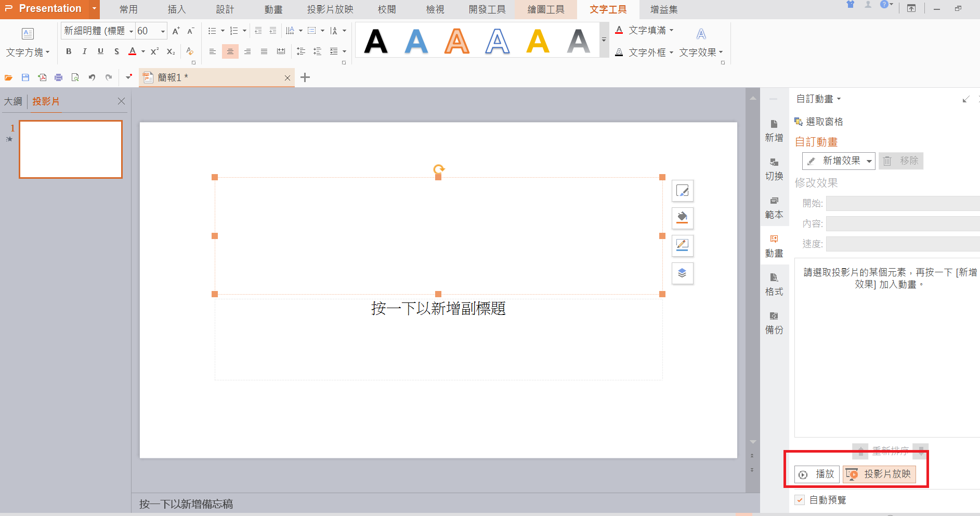980x516 pixels.
Task: Apply distributed alignment
Action: (x=281, y=51)
